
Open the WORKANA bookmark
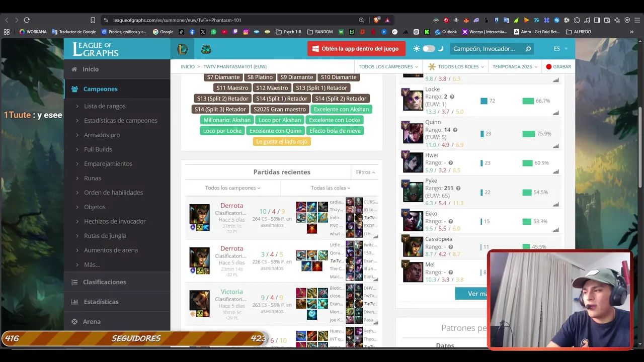point(33,32)
